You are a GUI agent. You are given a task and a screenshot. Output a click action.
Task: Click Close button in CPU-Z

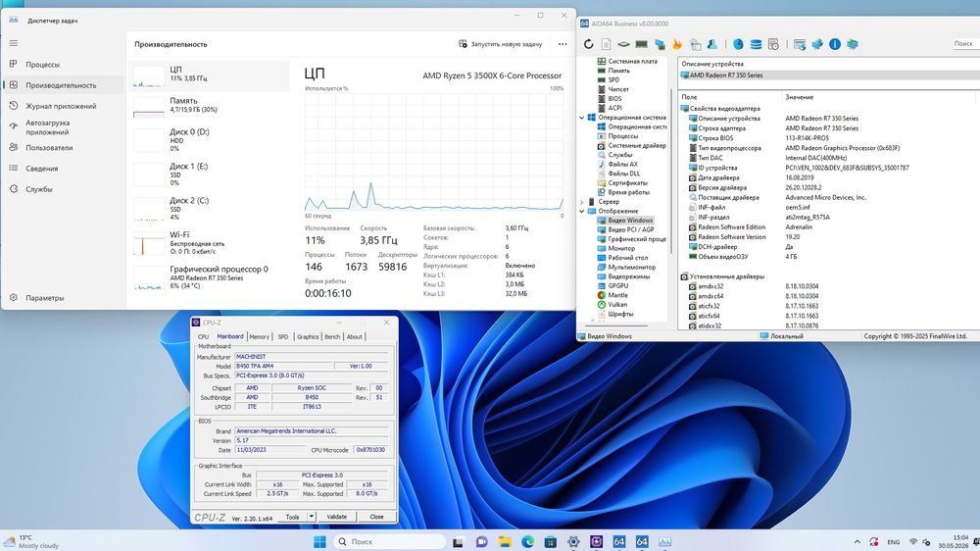coord(376,517)
